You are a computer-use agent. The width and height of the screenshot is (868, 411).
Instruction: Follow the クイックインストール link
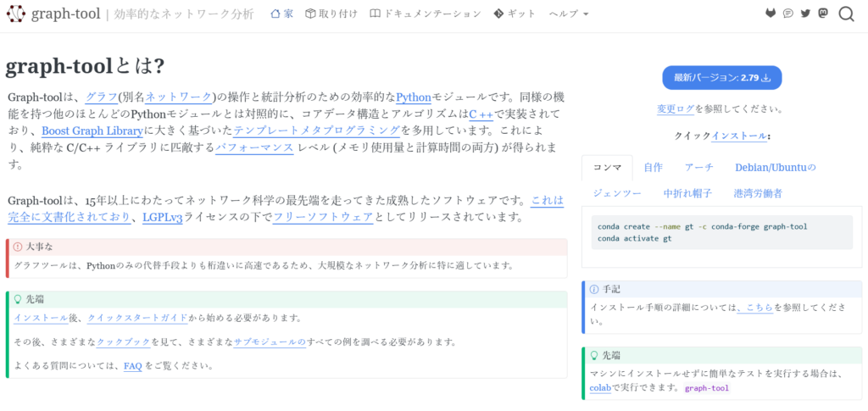tap(739, 136)
